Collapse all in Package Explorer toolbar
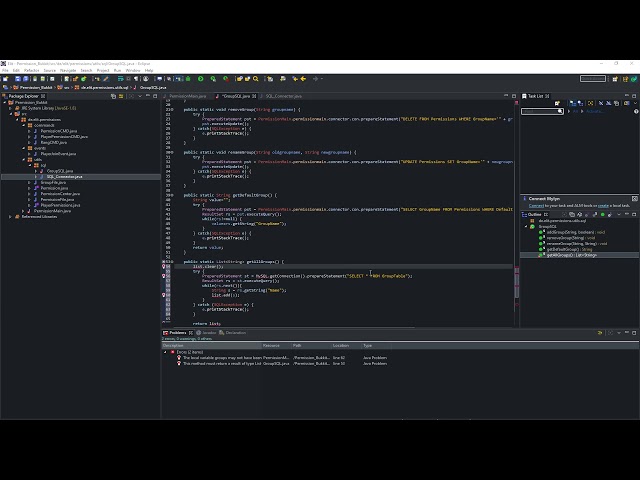The height and width of the screenshot is (480, 640). click(113, 96)
